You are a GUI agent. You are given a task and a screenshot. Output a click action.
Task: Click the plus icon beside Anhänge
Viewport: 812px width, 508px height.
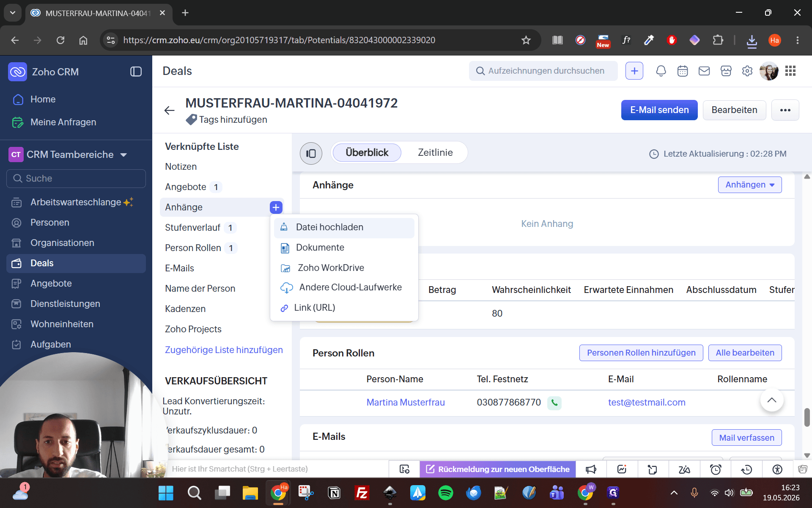click(x=276, y=207)
